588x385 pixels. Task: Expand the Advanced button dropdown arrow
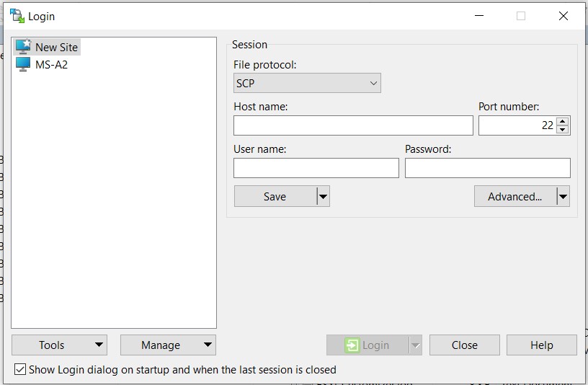click(563, 197)
